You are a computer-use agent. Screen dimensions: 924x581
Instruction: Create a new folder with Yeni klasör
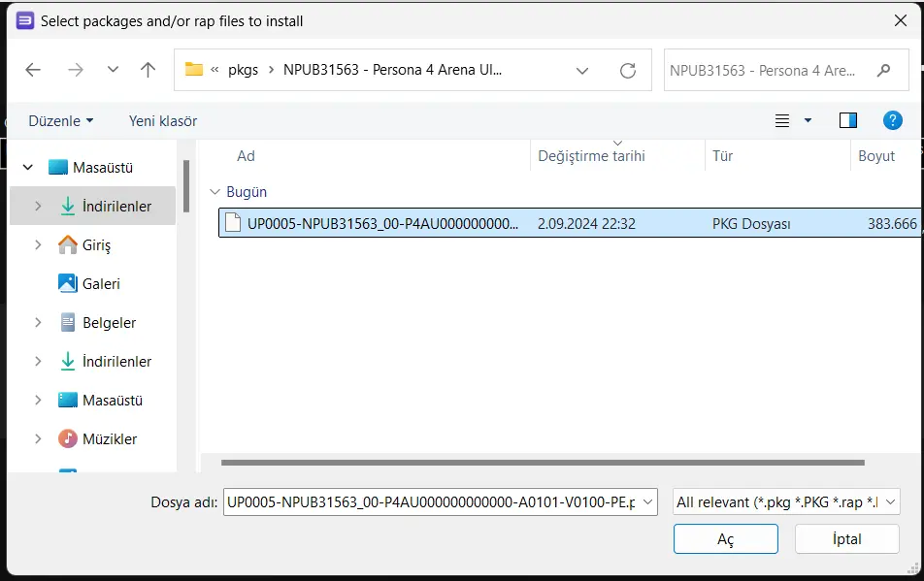click(x=163, y=120)
